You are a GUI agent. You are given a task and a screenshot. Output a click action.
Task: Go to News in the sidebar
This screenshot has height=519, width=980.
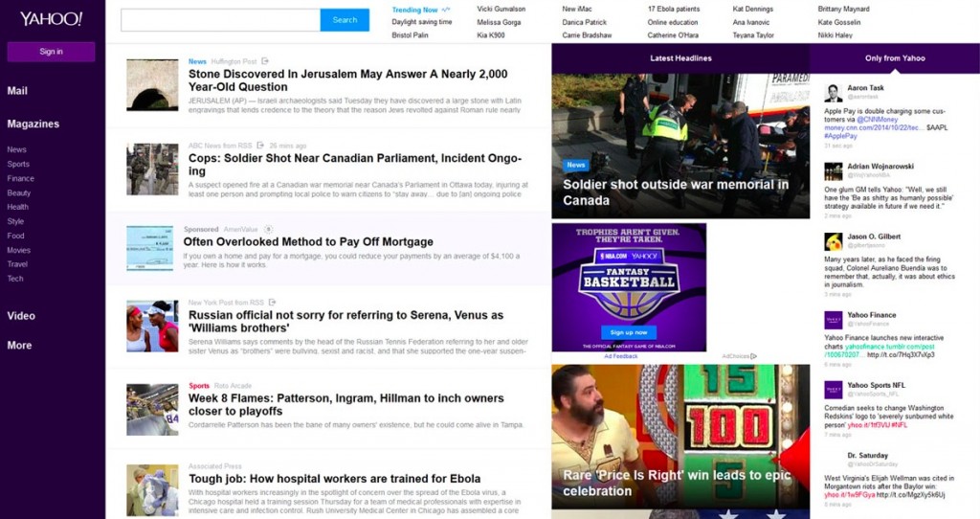coord(17,149)
